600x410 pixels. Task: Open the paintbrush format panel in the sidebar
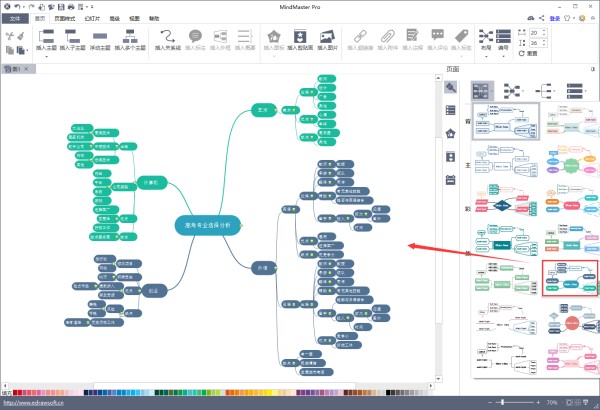click(x=450, y=87)
